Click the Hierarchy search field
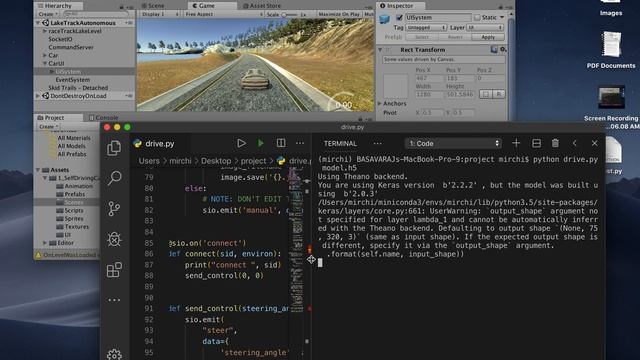The image size is (640, 360). [96, 14]
